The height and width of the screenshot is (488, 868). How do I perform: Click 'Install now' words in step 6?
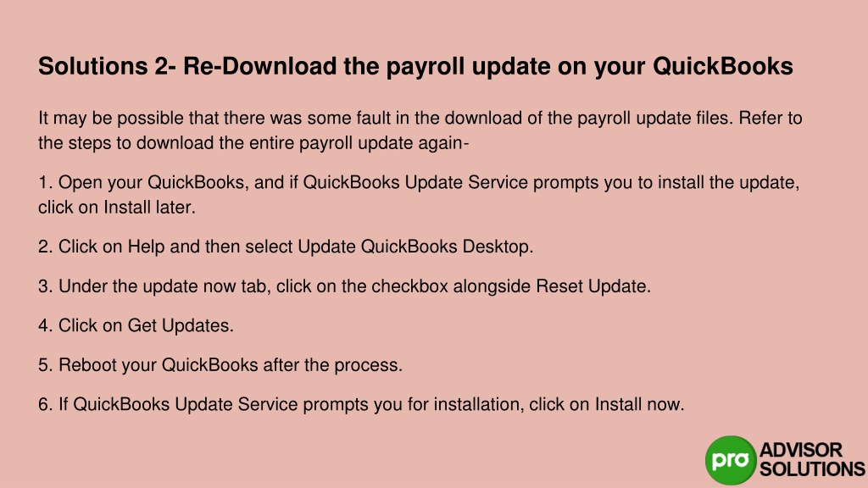click(x=637, y=404)
